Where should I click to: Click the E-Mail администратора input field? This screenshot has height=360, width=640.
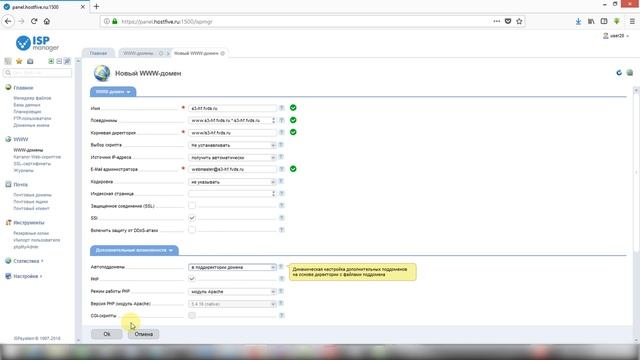pos(232,169)
